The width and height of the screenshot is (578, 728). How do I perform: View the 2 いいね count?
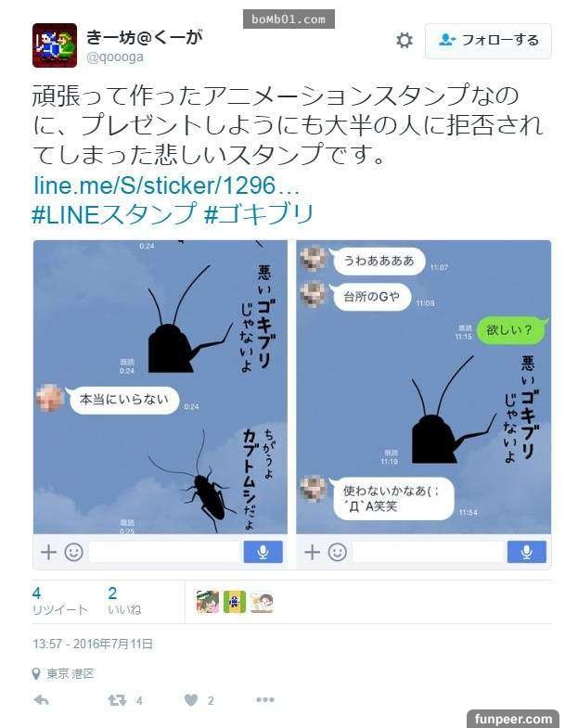pyautogui.click(x=124, y=601)
